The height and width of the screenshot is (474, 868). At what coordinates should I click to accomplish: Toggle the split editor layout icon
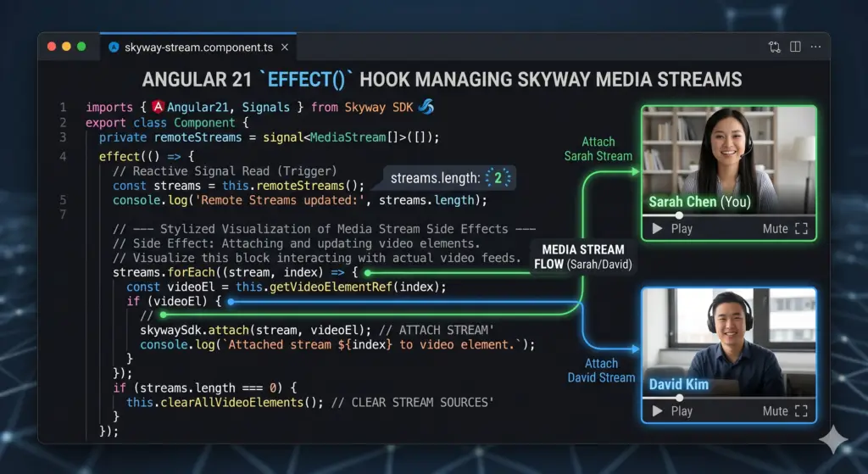tap(795, 47)
